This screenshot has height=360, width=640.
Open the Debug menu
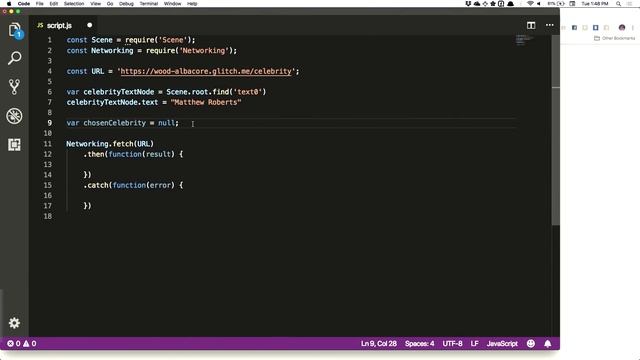(x=126, y=4)
